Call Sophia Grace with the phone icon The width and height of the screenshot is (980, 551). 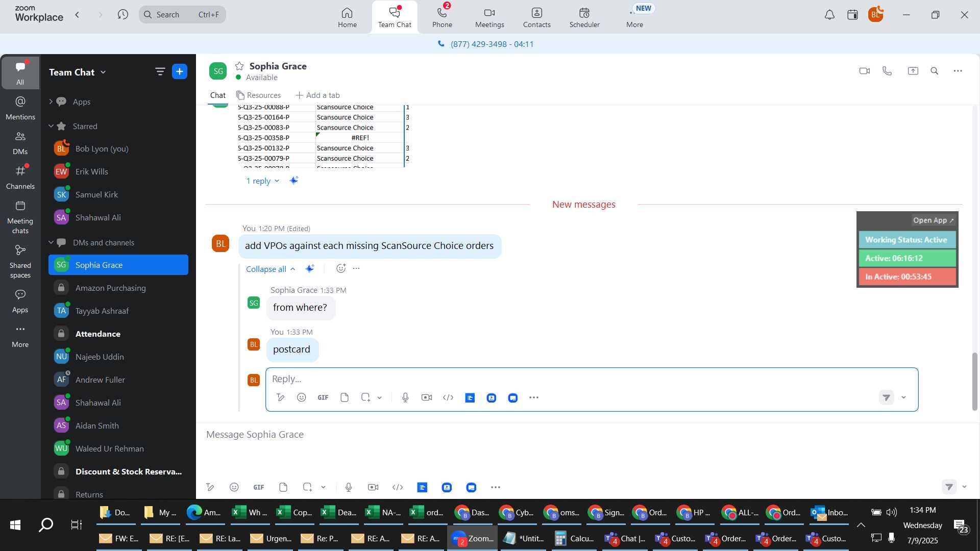(x=887, y=71)
